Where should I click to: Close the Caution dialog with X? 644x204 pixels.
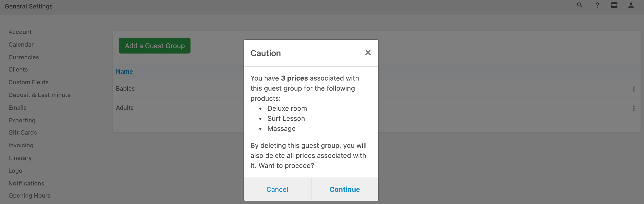[368, 53]
